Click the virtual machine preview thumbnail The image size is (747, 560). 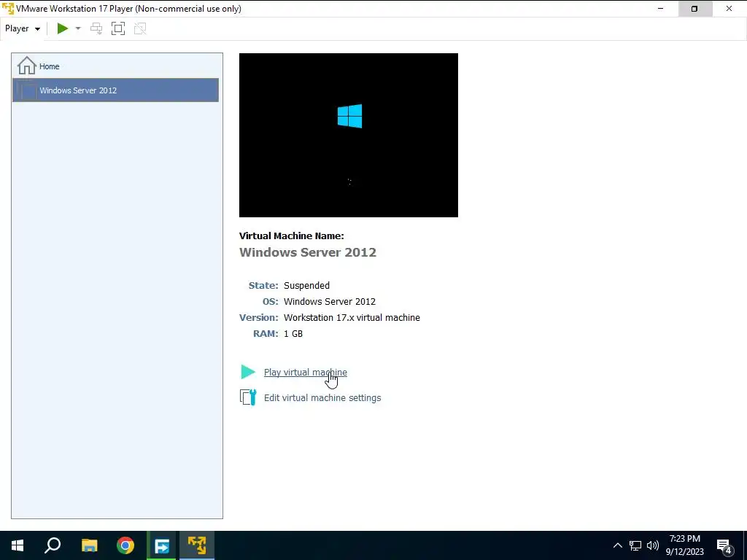(349, 135)
